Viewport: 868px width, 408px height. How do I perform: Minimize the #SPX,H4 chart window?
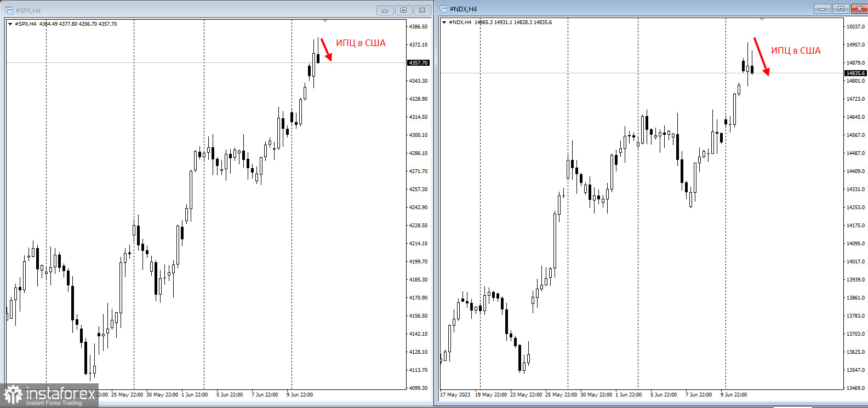click(385, 10)
